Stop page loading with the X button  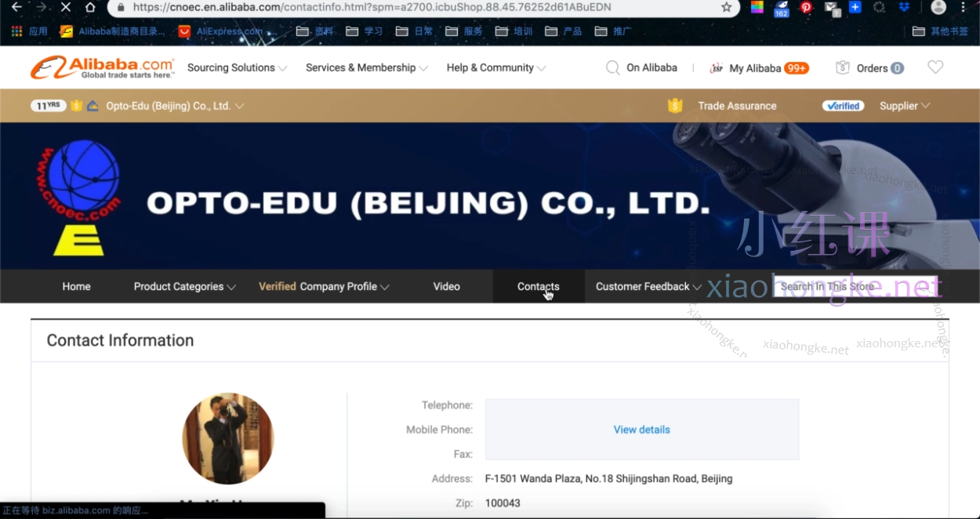pyautogui.click(x=65, y=7)
